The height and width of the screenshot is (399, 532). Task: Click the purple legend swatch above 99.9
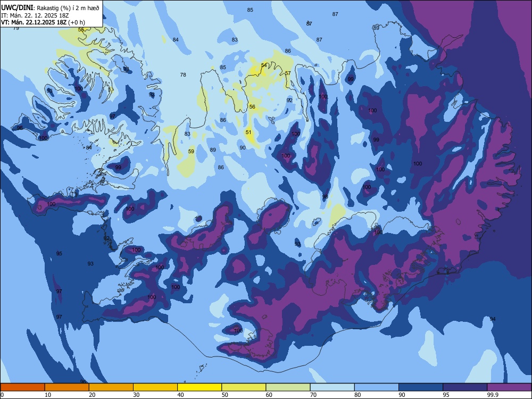click(509, 387)
